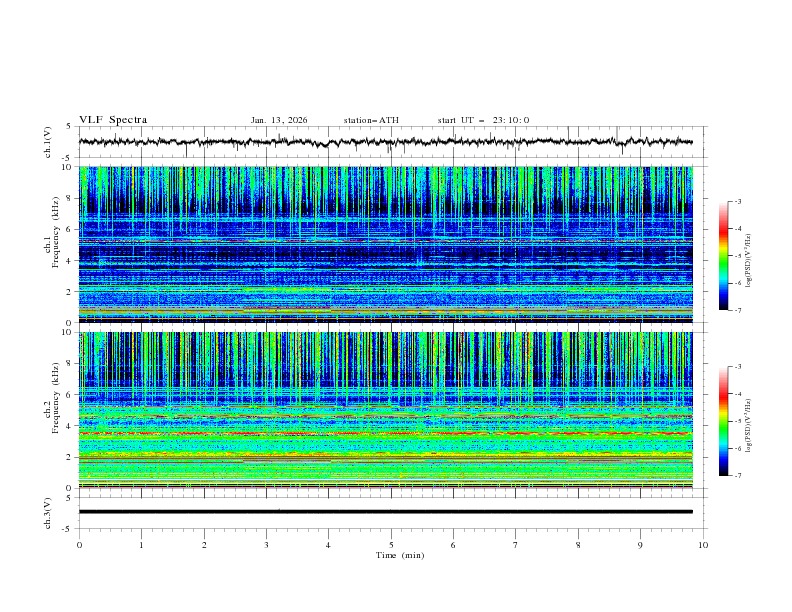792x612 pixels.
Task: Click the 5 minute tick label on time axis
Action: (391, 545)
